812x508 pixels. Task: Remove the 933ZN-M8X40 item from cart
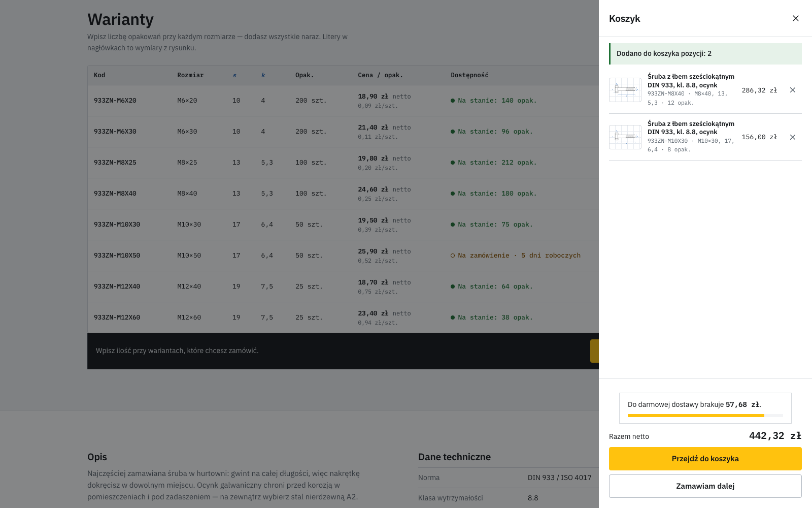[792, 90]
